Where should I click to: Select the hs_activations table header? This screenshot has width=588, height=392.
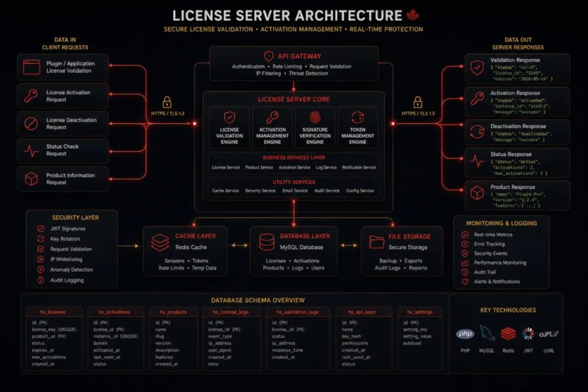click(116, 312)
